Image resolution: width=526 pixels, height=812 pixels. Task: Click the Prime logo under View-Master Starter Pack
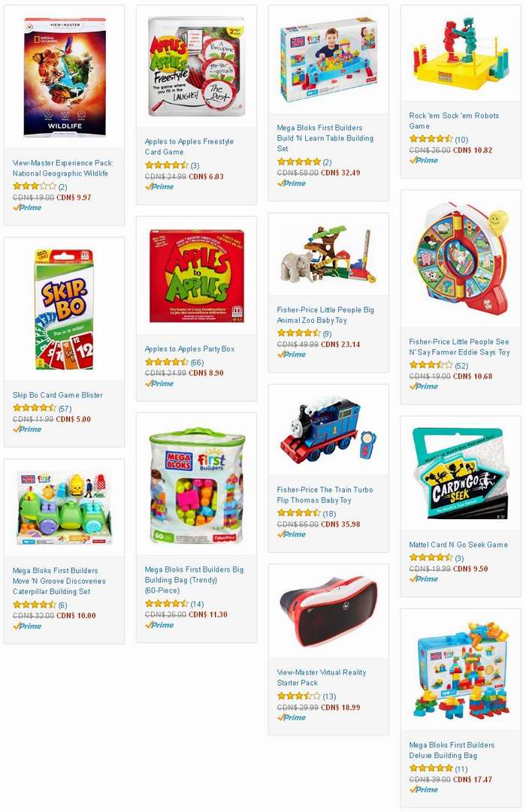tap(292, 718)
